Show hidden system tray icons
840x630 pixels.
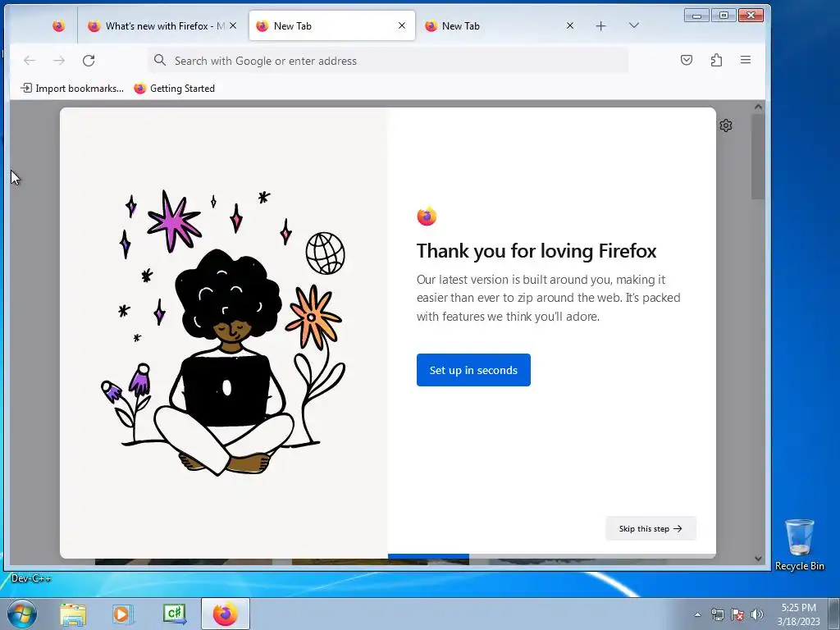(x=697, y=614)
